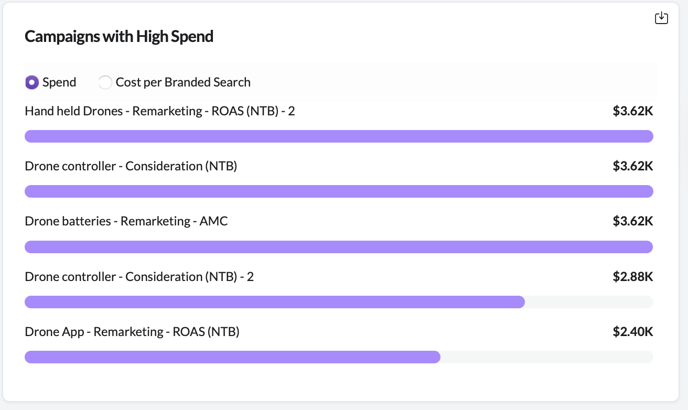
Task: Click the Drone App $2.40K spend bar
Action: (232, 357)
